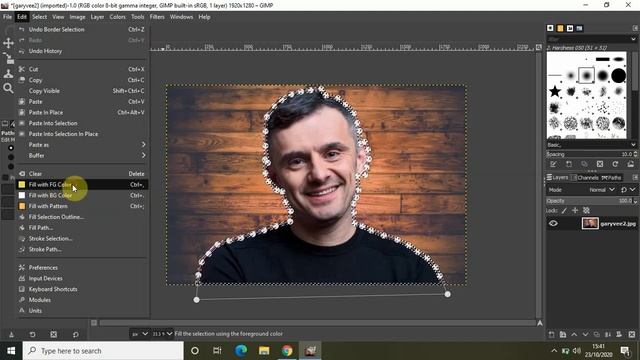This screenshot has height=360, width=640.
Task: Click the Windows search box
Action: [x=103, y=351]
